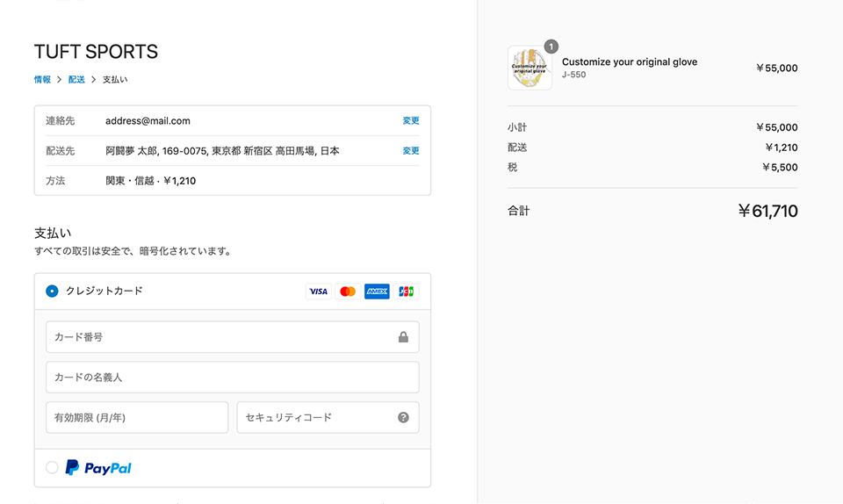843x504 pixels.
Task: Click the Mastercard logo
Action: [x=348, y=292]
